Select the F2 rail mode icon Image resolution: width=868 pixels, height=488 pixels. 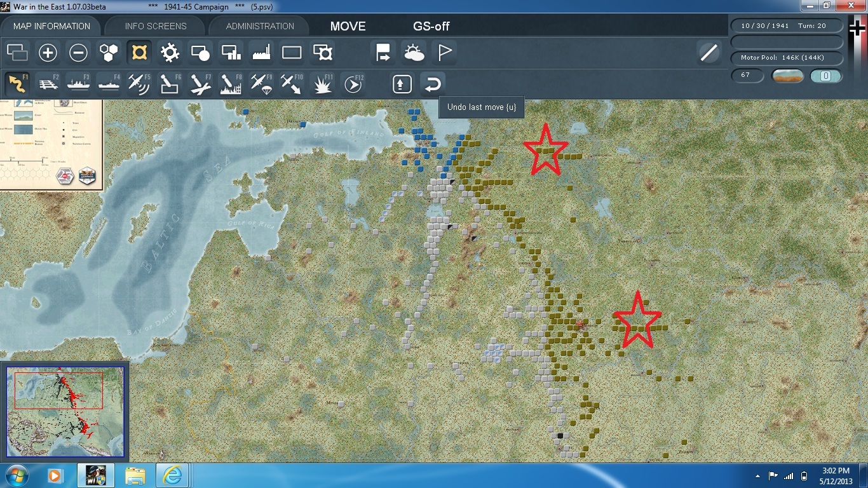pos(48,84)
